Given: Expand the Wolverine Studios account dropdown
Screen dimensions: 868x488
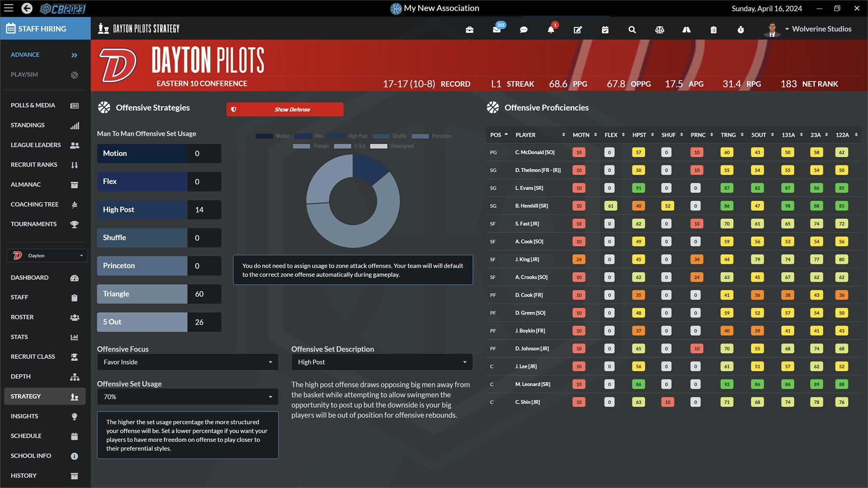Looking at the screenshot, I should click(x=818, y=28).
